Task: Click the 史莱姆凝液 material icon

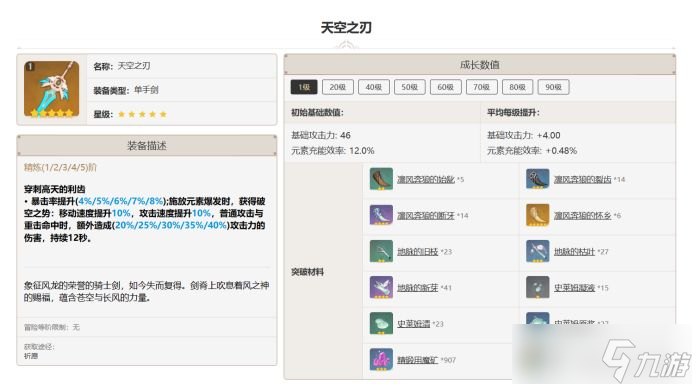Action: tap(538, 287)
